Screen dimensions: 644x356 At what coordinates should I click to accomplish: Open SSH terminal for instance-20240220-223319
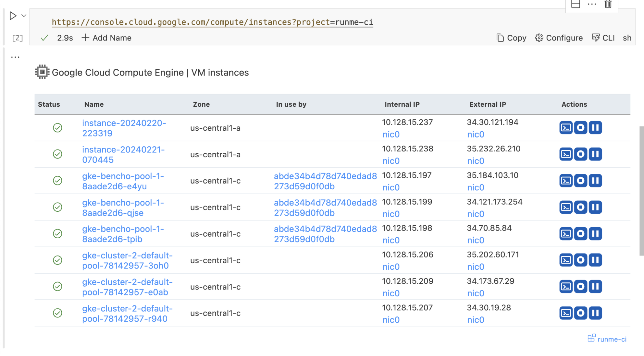566,128
